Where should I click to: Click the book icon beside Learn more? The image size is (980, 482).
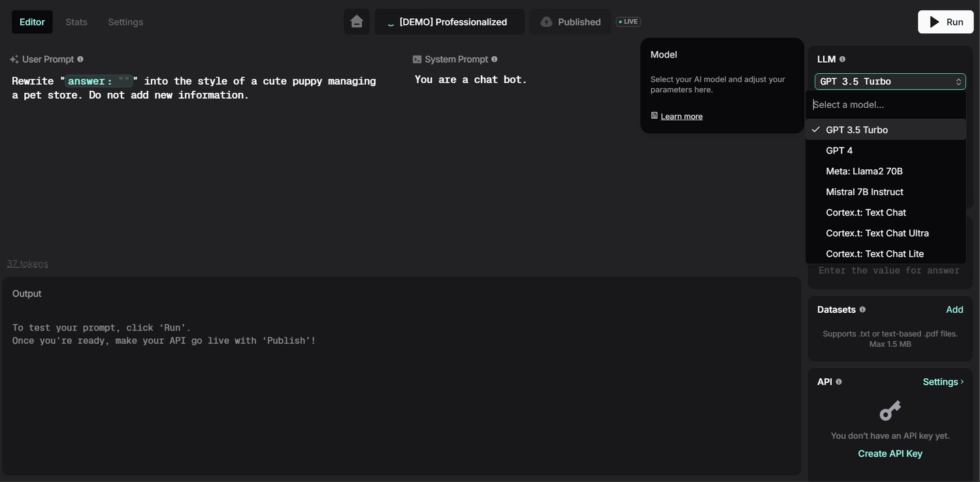point(654,116)
